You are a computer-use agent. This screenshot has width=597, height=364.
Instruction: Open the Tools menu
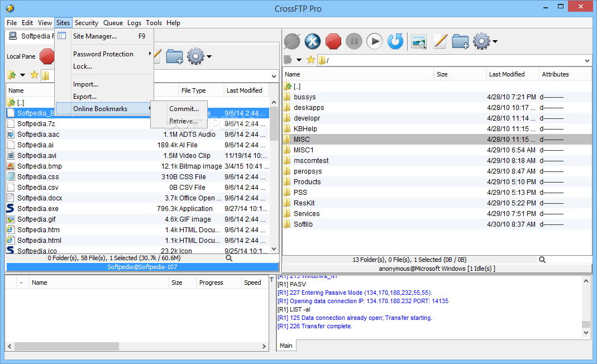(154, 23)
